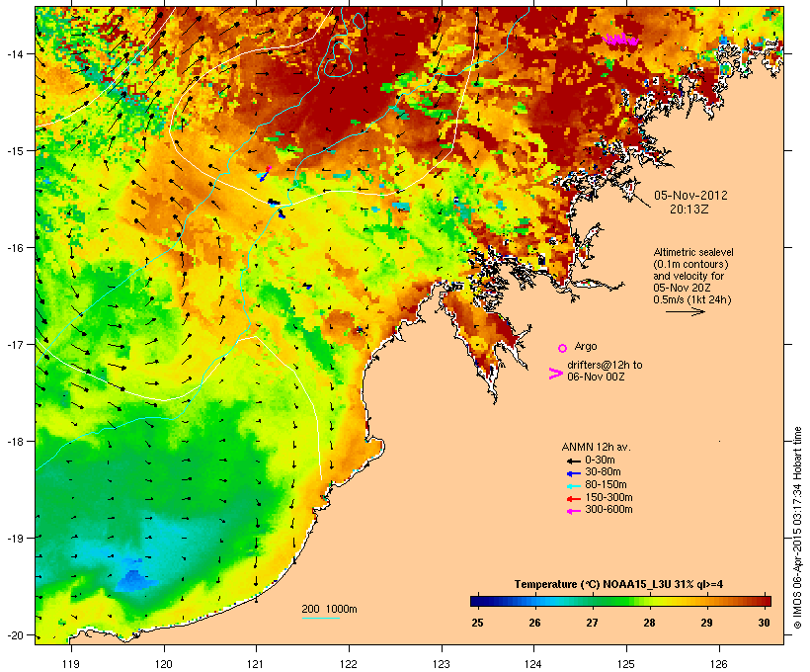The width and height of the screenshot is (810, 672).
Task: Click the longitude axis label 125
Action: pyautogui.click(x=626, y=664)
